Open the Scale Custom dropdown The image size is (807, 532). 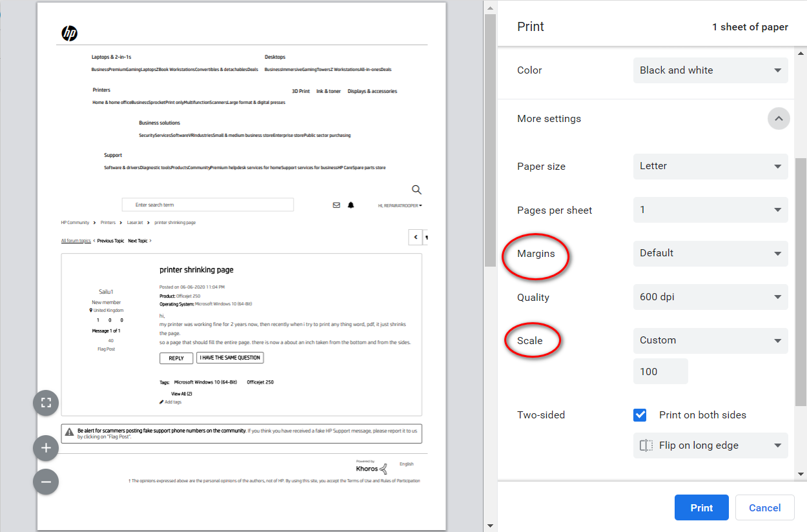click(x=710, y=340)
